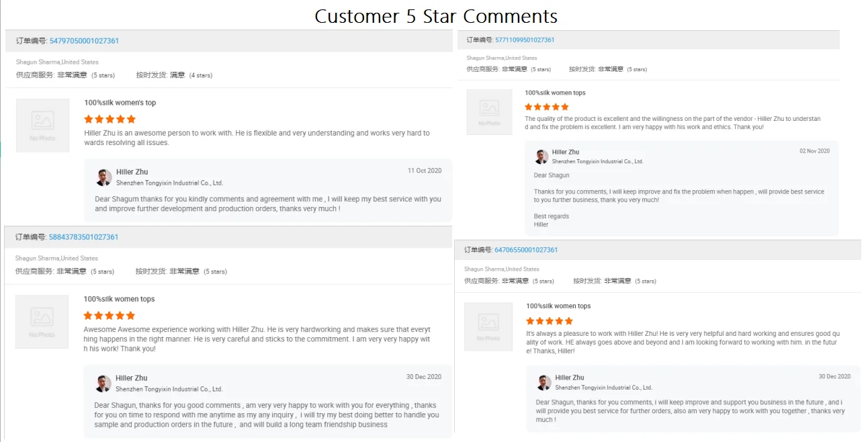This screenshot has width=868, height=442.
Task: Click order link 64706550001027361
Action: [526, 250]
